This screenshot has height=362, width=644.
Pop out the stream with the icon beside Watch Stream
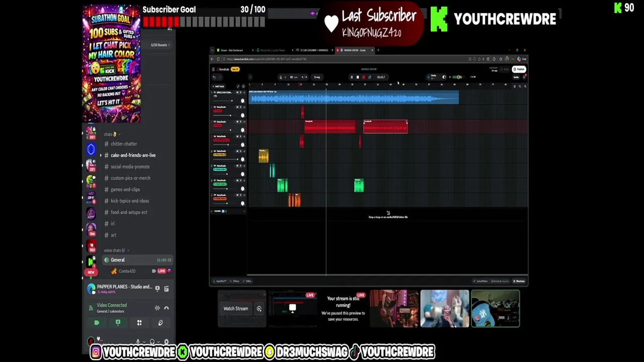point(259,309)
